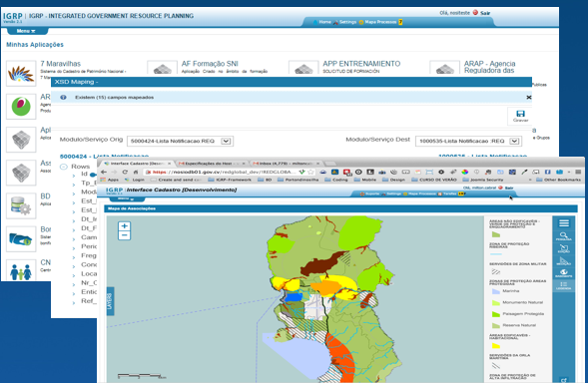Toggle the Legenda legend panel

(564, 285)
